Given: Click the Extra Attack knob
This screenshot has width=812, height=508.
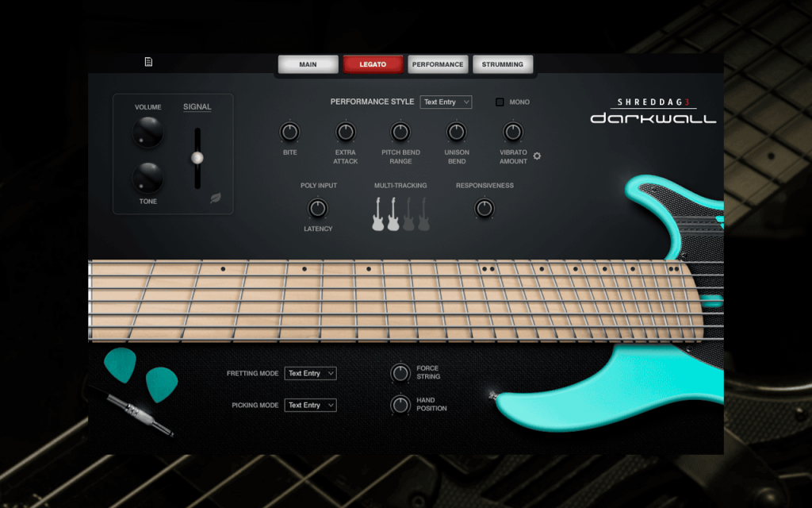Looking at the screenshot, I should click(346, 133).
